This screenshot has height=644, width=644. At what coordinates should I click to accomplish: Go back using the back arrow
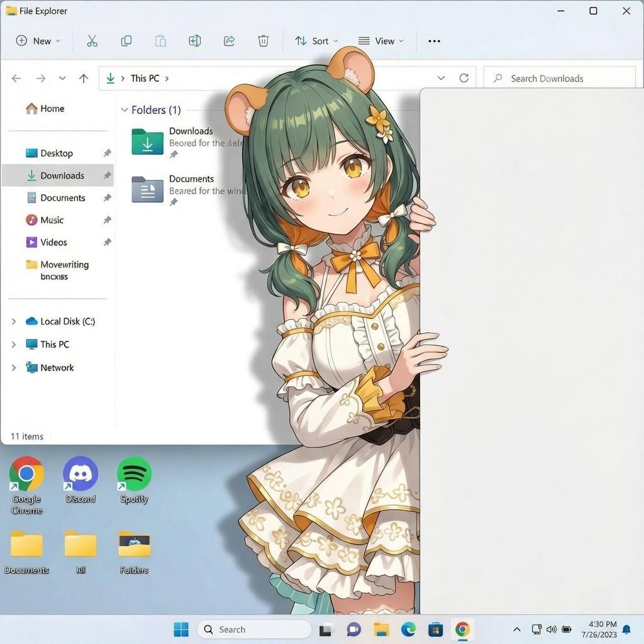point(16,78)
